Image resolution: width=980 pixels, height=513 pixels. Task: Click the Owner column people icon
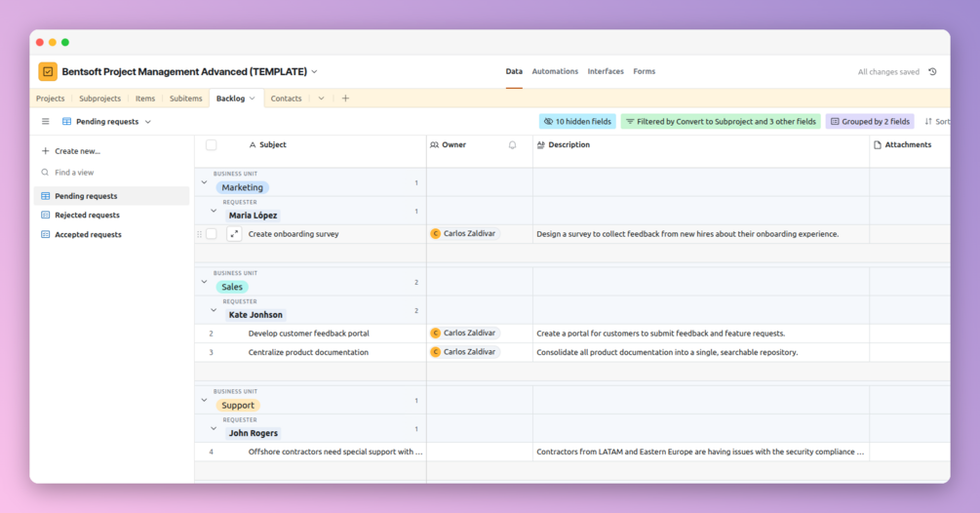[434, 145]
